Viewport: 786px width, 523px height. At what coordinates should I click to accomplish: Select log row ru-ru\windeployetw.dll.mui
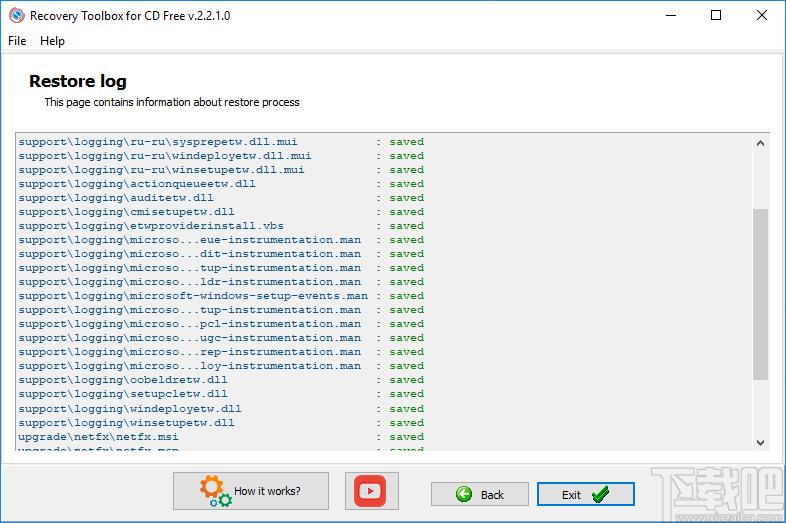221,156
